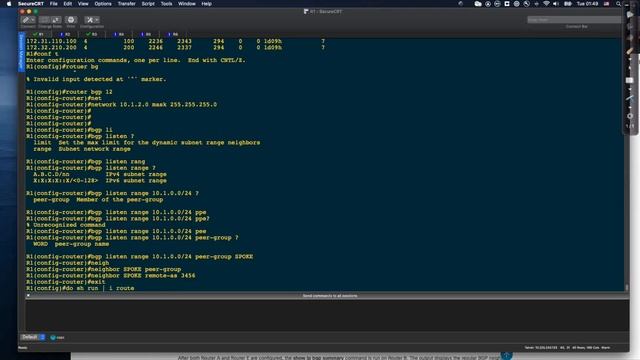This screenshot has height=360, width=640.
Task: Open the Configuration icon's dropdown arrow
Action: click(97, 20)
